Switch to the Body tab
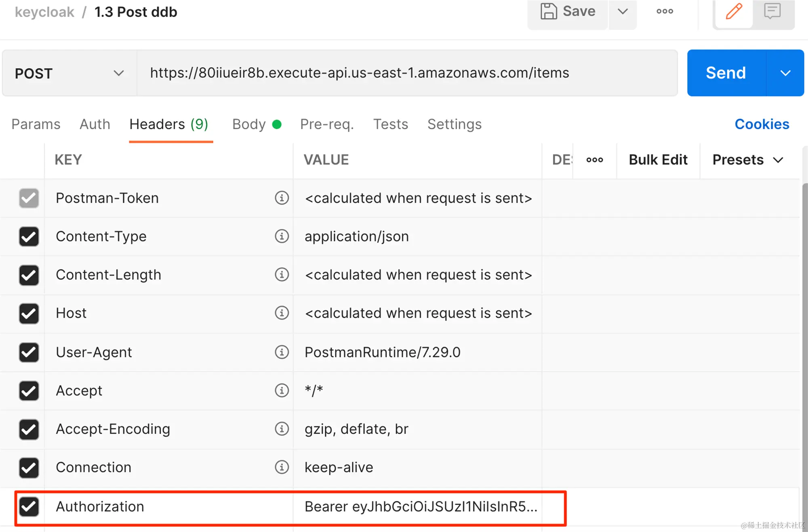The width and height of the screenshot is (808, 532). [x=249, y=124]
